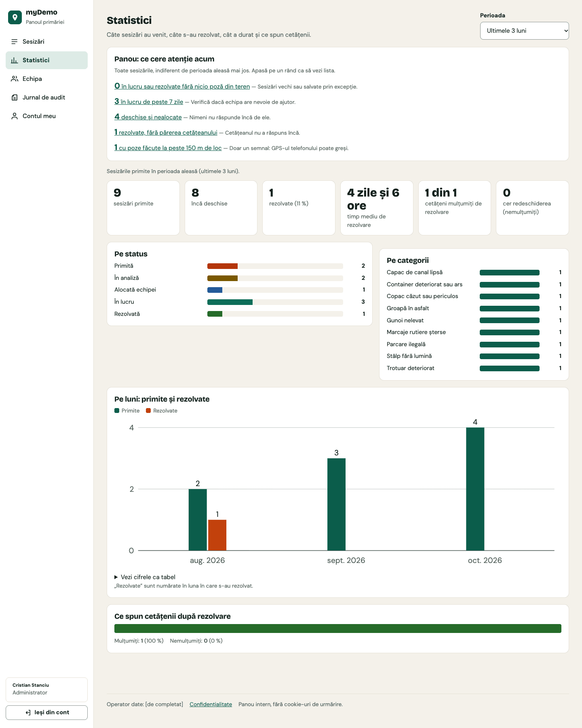Click the Echipa people icon
The width and height of the screenshot is (582, 728).
[x=15, y=79]
